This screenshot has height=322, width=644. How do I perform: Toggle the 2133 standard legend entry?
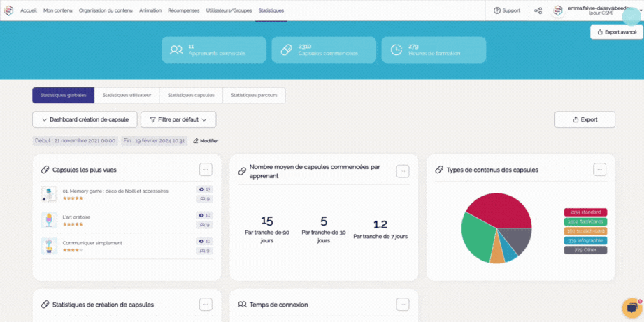tap(585, 212)
